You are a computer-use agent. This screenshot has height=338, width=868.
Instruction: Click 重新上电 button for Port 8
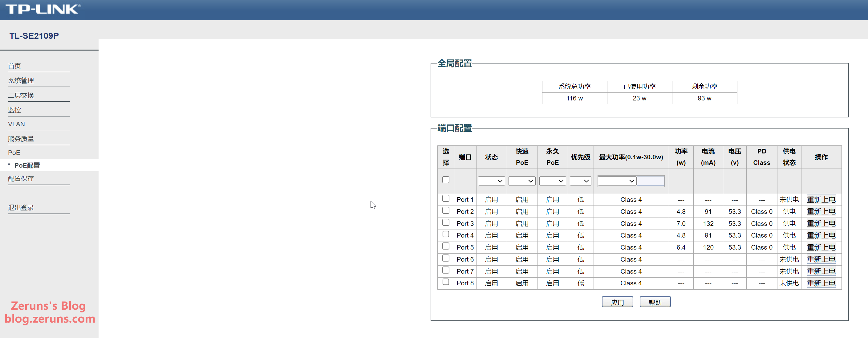821,283
